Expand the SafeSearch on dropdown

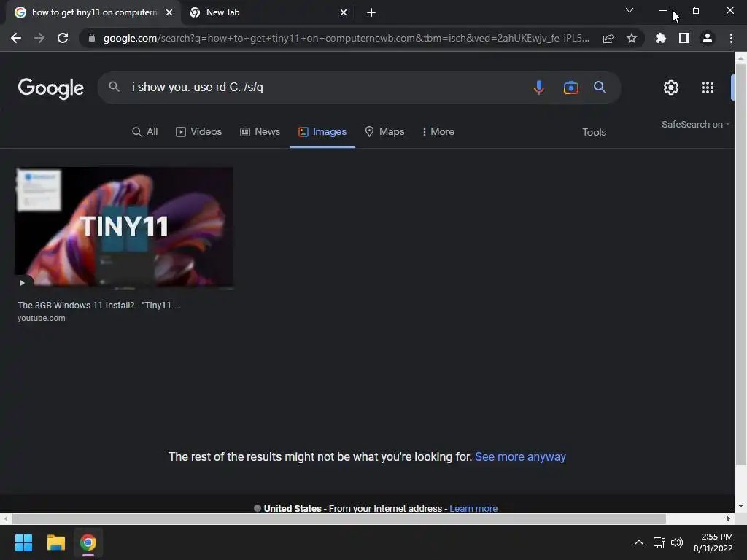coord(695,124)
